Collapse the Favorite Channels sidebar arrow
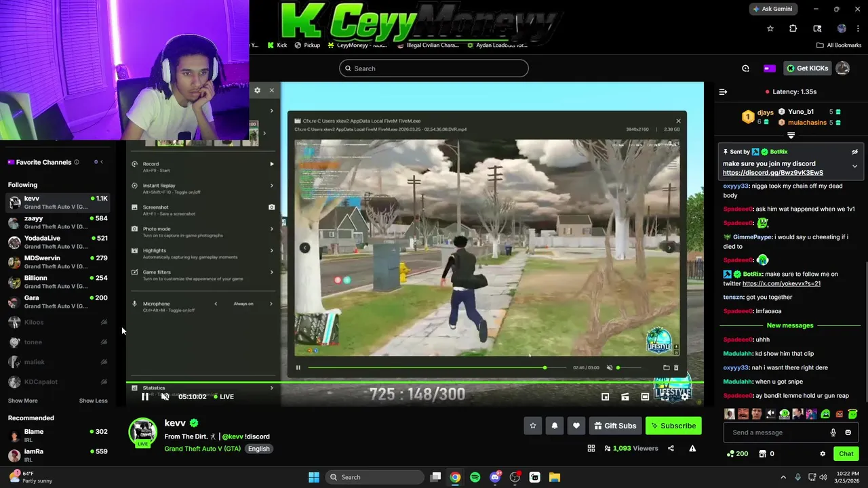The image size is (868, 488). tap(102, 162)
